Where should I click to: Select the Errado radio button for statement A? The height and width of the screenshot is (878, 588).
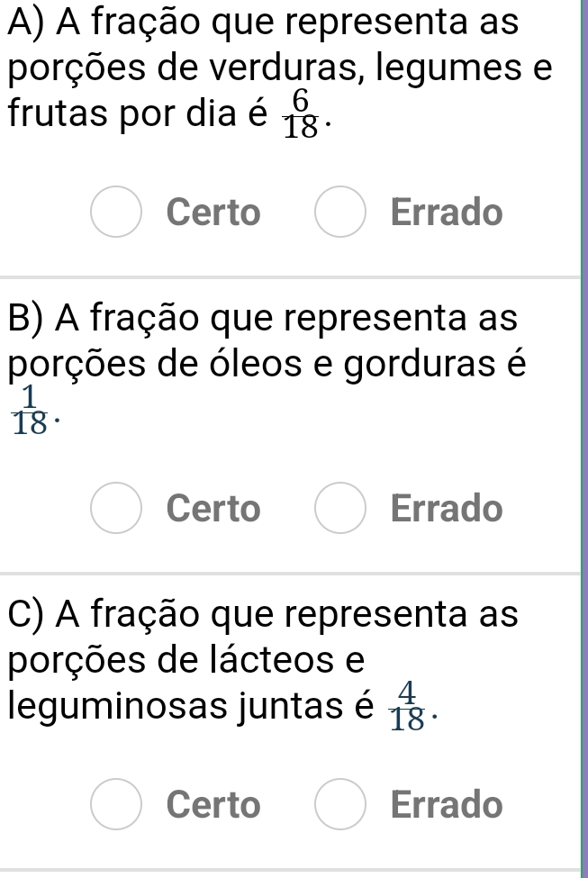tap(339, 213)
